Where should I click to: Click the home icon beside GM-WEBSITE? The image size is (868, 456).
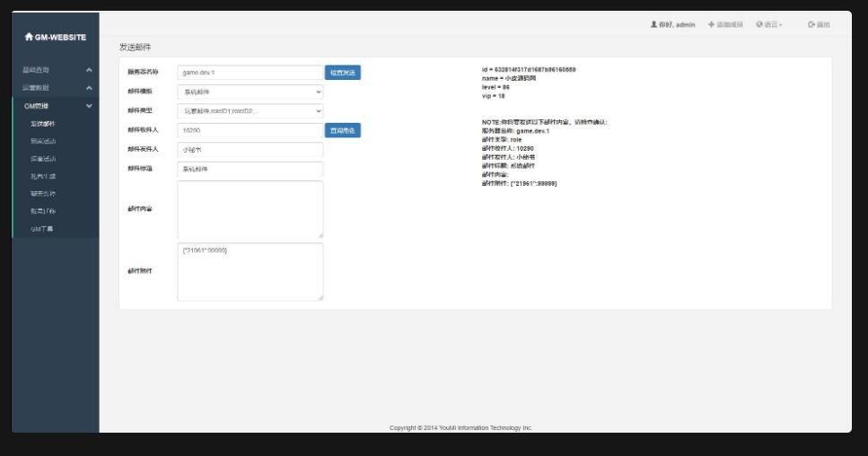[29, 37]
